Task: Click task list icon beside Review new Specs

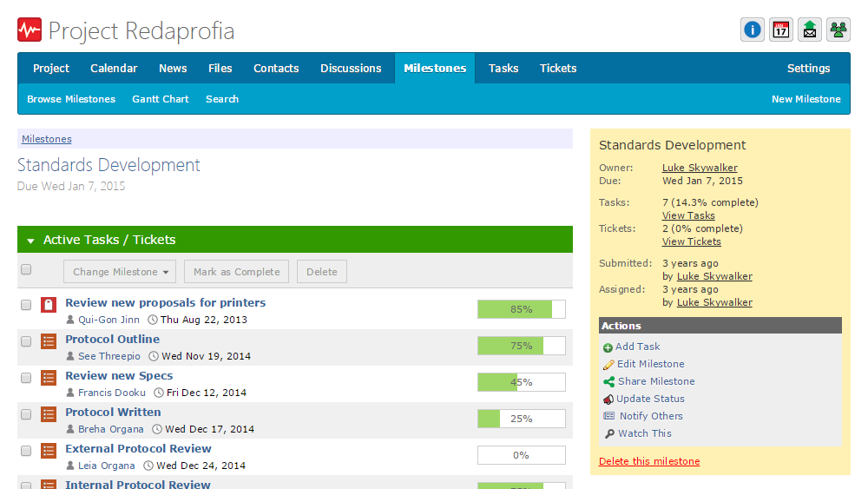Action: (x=49, y=378)
